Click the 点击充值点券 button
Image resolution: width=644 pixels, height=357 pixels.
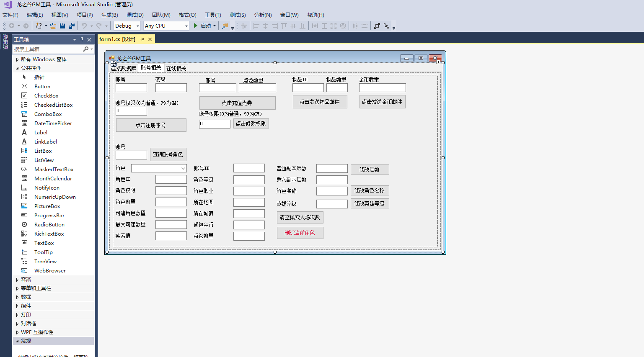pos(237,103)
